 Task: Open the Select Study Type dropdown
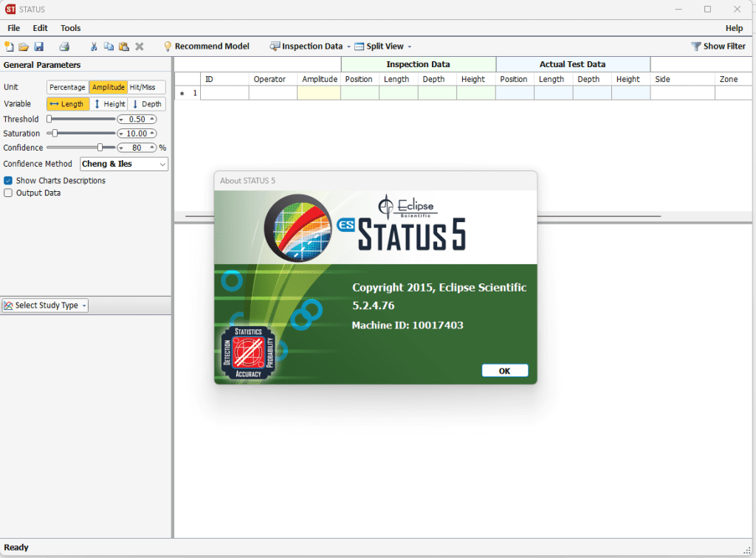pyautogui.click(x=45, y=306)
